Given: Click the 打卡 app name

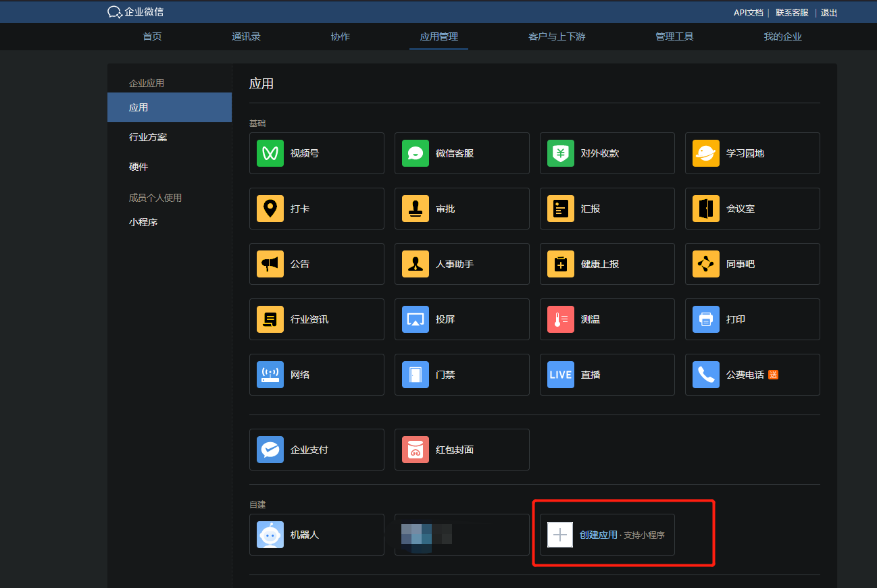Looking at the screenshot, I should pyautogui.click(x=300, y=209).
